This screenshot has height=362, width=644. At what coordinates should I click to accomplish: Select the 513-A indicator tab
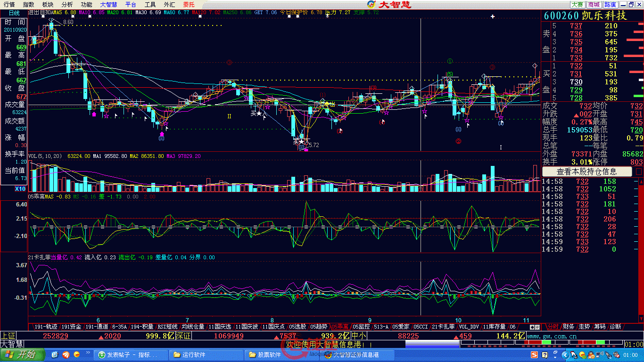[x=381, y=326]
